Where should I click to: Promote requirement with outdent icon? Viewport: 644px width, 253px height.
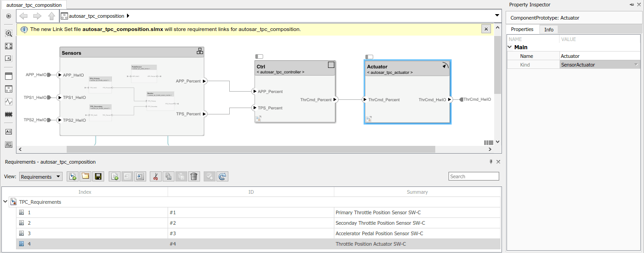[x=127, y=176]
